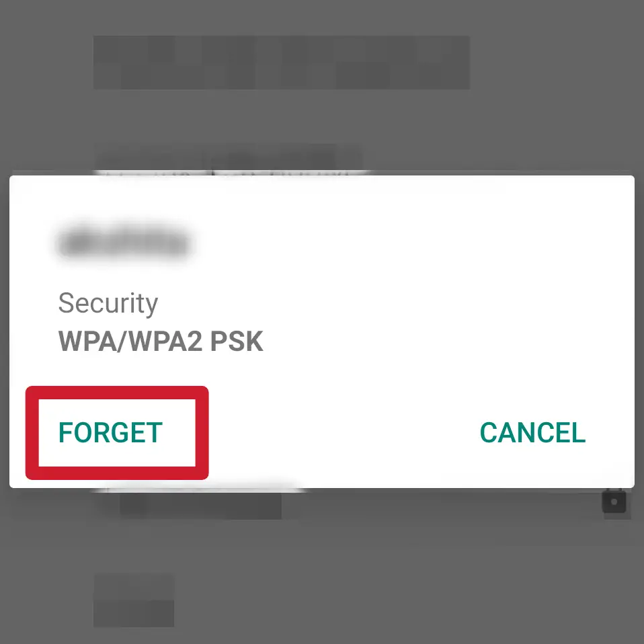Viewport: 644px width, 644px height.
Task: Tap the WPA/WPA2 PSK security value
Action: [161, 341]
